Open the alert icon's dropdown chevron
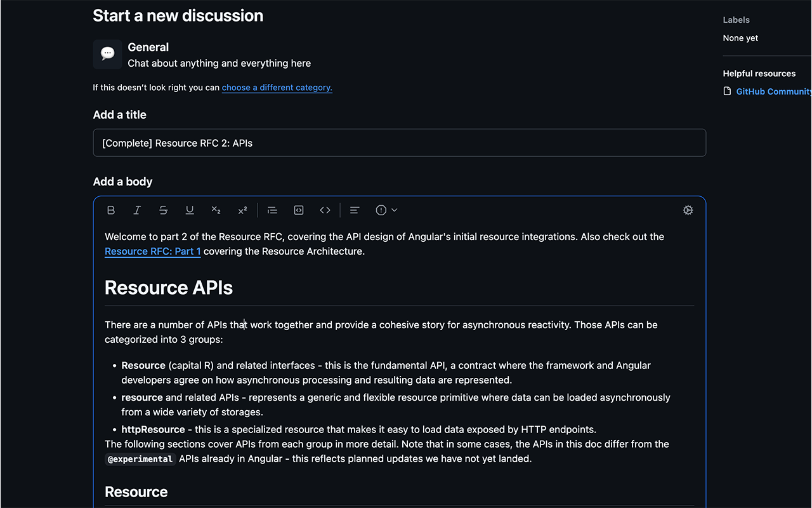This screenshot has width=812, height=508. coord(393,210)
